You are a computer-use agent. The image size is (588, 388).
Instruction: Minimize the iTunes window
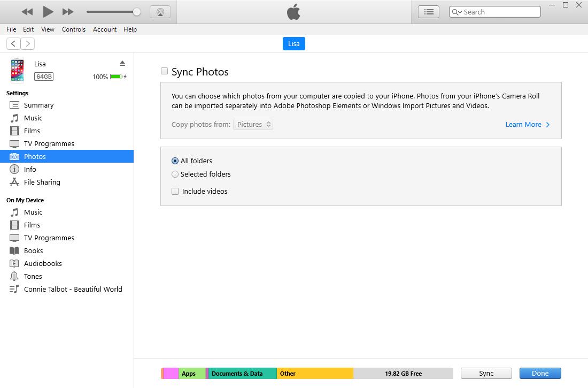(552, 5)
